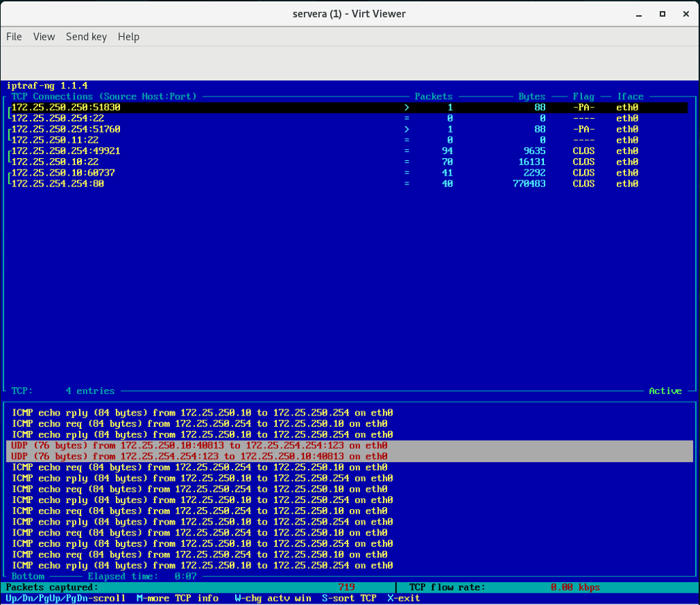Click the "TCP Connections (Source Host:Port)" title
The height and width of the screenshot is (605, 700).
pyautogui.click(x=104, y=96)
